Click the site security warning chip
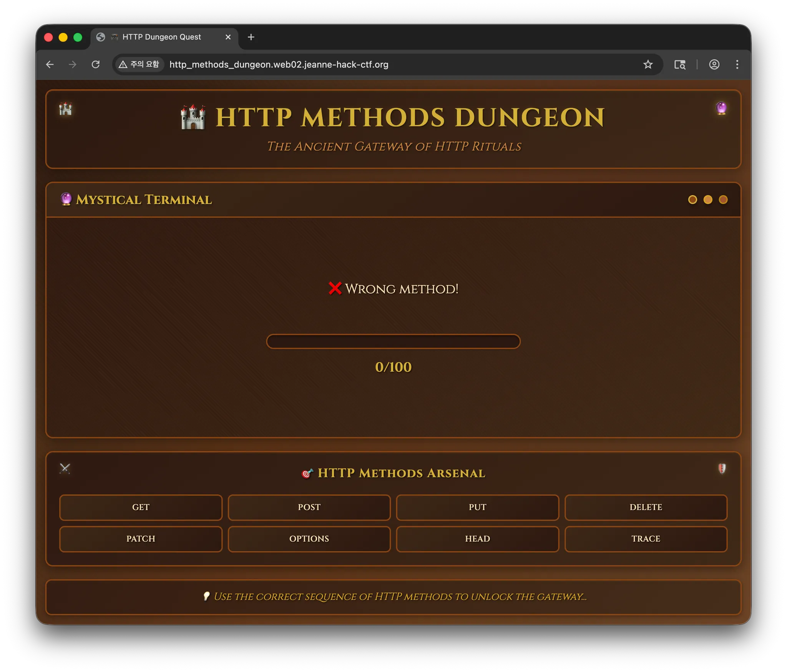This screenshot has height=672, width=787. tap(139, 65)
